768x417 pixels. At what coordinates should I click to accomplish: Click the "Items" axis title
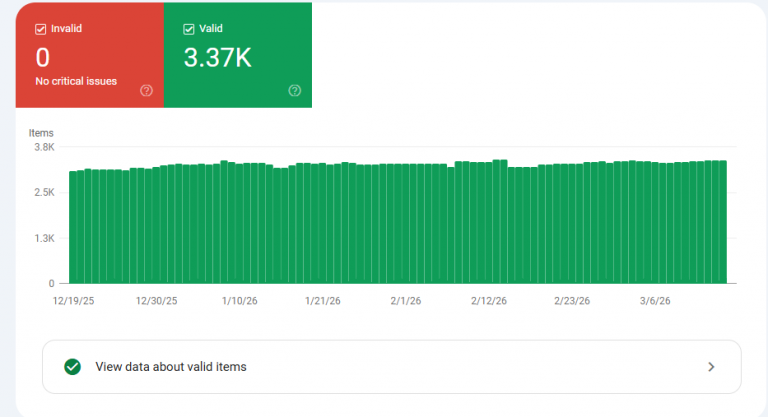41,133
